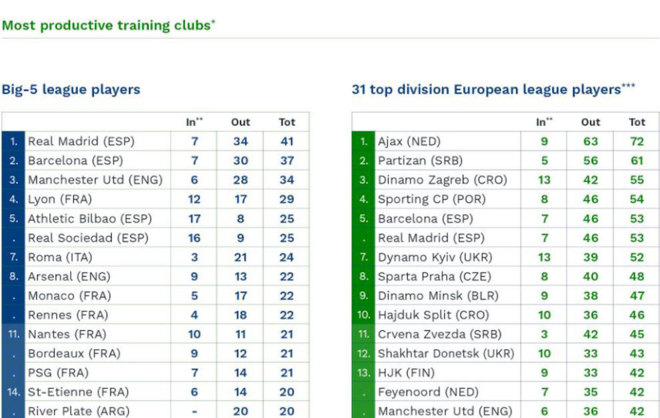The height and width of the screenshot is (418, 660).
Task: Click Dynamo Kyiv (UKR) club name
Action: pyautogui.click(x=426, y=255)
